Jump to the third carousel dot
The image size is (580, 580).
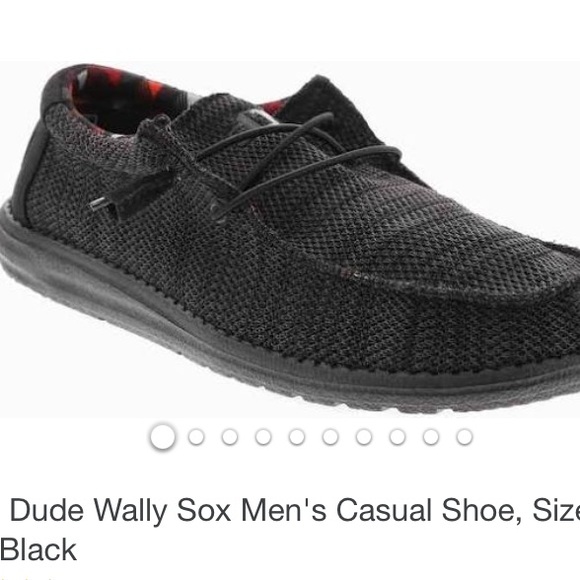[230, 437]
